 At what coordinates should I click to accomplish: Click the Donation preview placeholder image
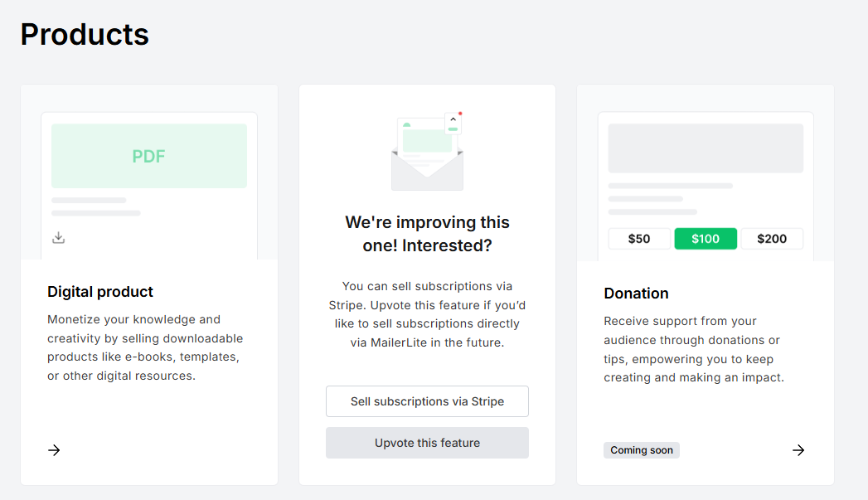706,148
